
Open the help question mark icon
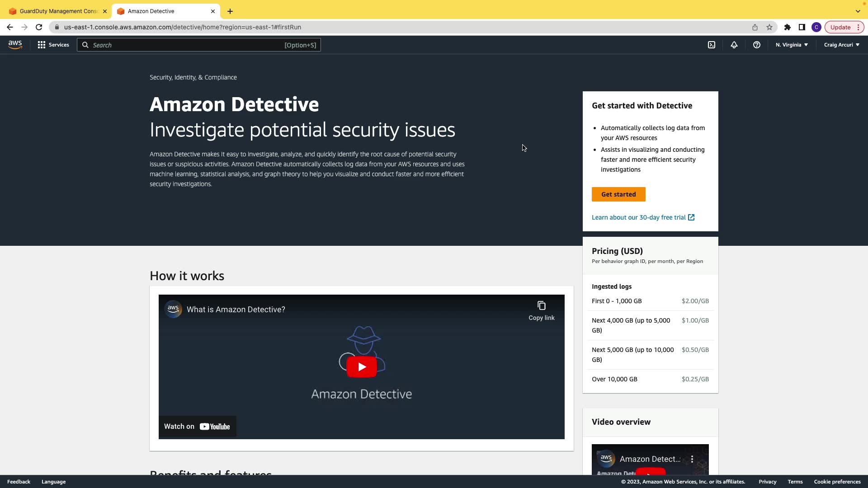[757, 45]
